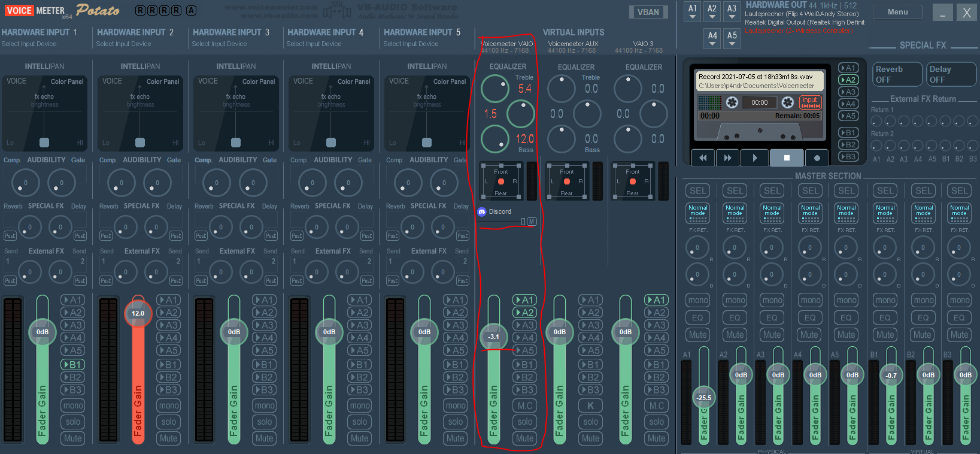Toggle recorder B3 bus button
Image resolution: width=980 pixels, height=454 pixels.
[848, 156]
